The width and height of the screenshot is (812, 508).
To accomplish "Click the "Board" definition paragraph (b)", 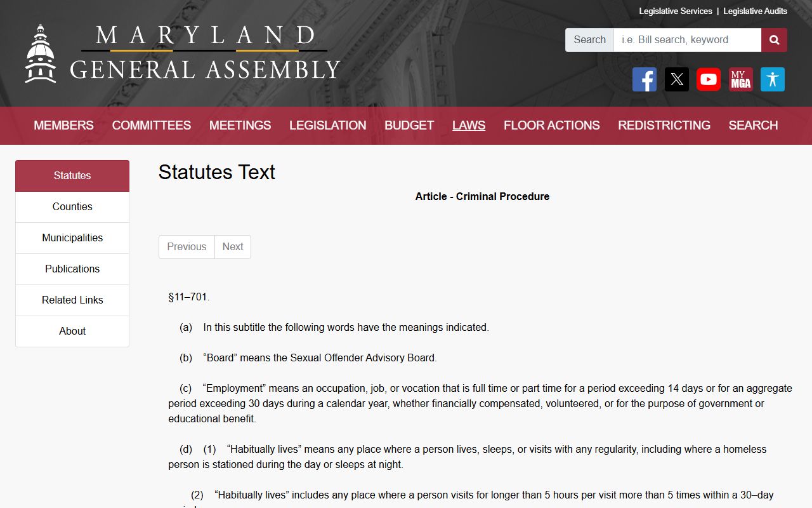I will 308,358.
